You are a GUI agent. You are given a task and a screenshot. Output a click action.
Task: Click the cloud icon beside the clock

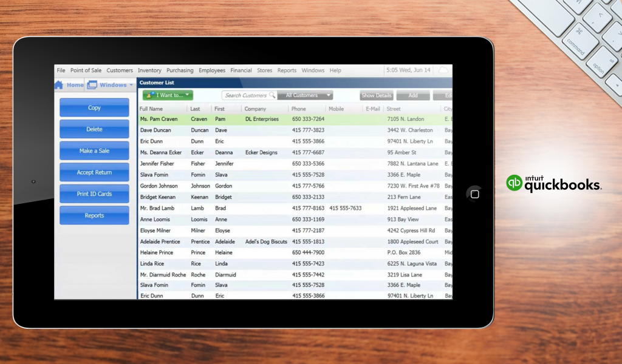click(443, 70)
